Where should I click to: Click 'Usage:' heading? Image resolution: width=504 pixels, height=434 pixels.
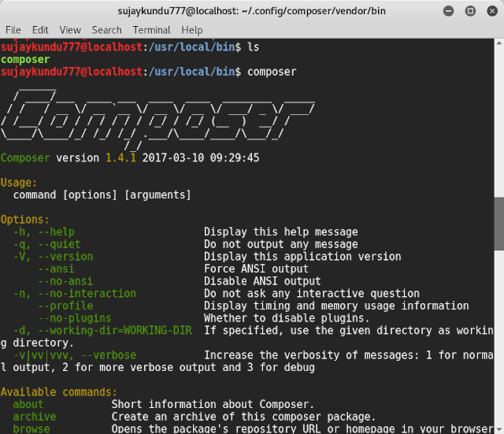click(19, 183)
